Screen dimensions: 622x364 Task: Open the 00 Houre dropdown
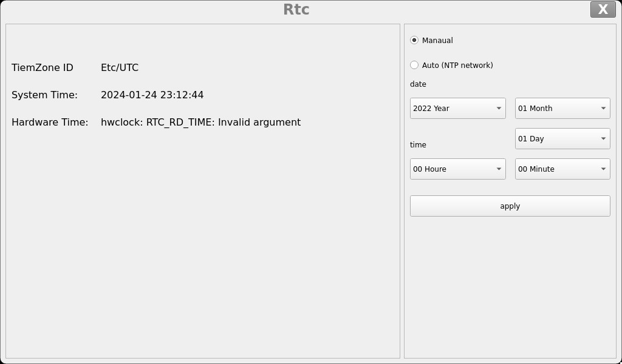click(458, 169)
